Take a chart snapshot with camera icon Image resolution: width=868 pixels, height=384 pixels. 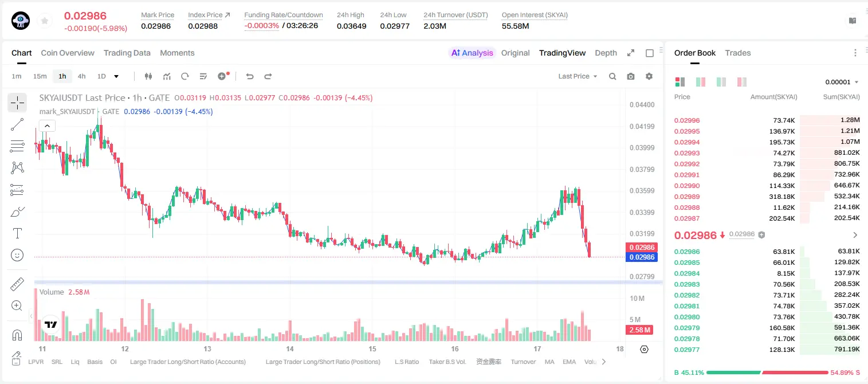631,76
